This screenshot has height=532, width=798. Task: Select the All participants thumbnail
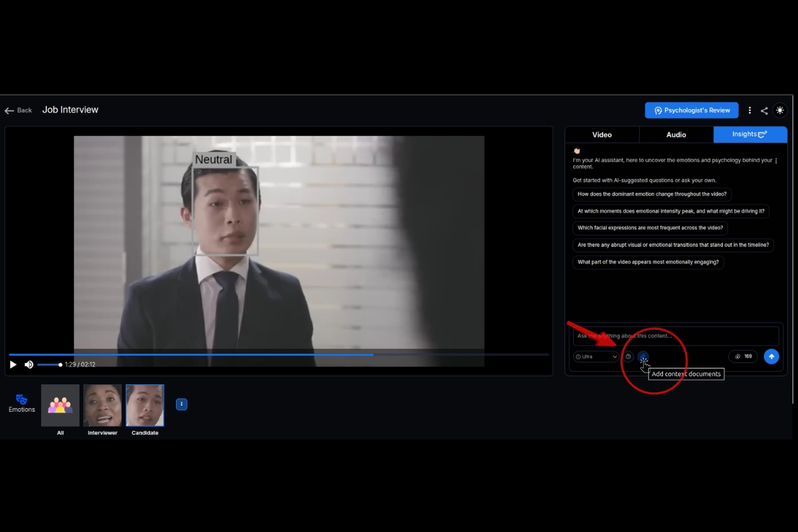coord(61,405)
